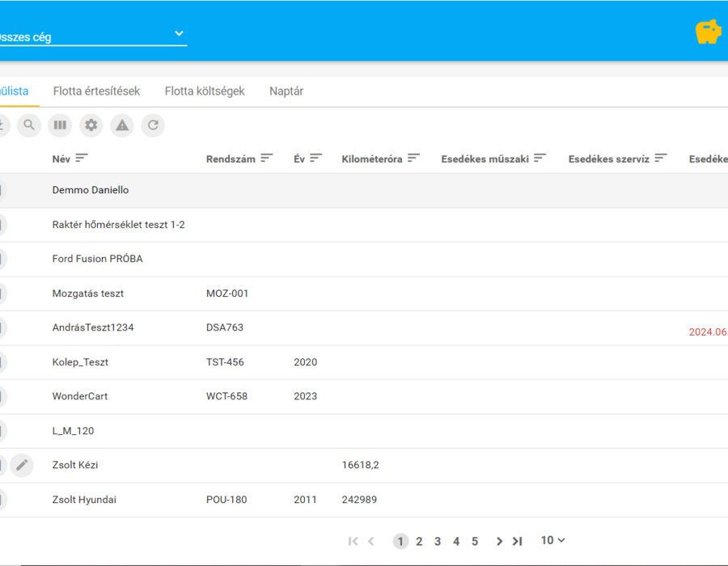728x566 pixels.
Task: Click the Mozgatás teszt name
Action: [x=88, y=294]
